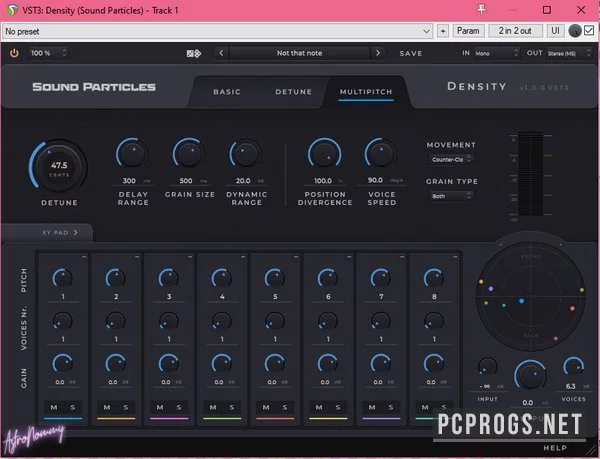
Task: Click the blue dot on spatial pad
Action: coord(522,301)
